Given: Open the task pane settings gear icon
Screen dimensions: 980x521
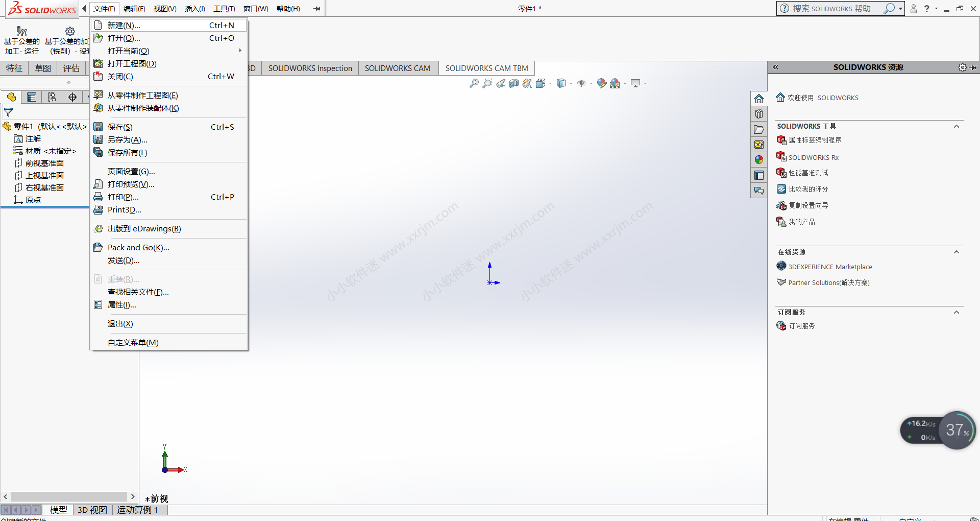Looking at the screenshot, I should click(x=963, y=67).
